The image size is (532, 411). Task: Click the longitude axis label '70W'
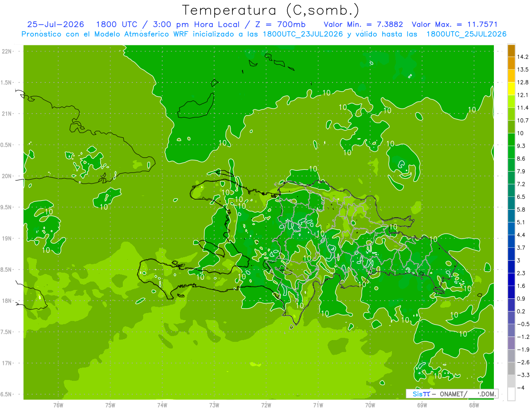(x=370, y=405)
